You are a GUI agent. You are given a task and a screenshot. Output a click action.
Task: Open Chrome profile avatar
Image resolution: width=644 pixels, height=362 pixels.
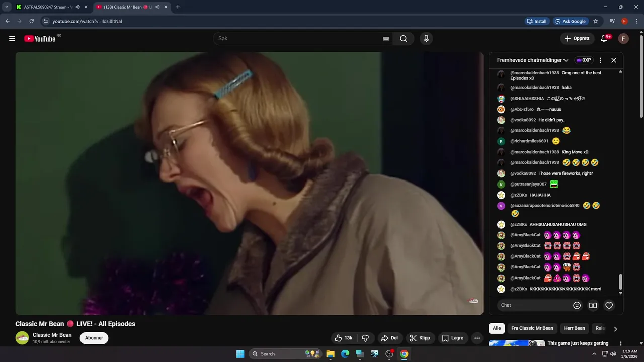click(624, 21)
